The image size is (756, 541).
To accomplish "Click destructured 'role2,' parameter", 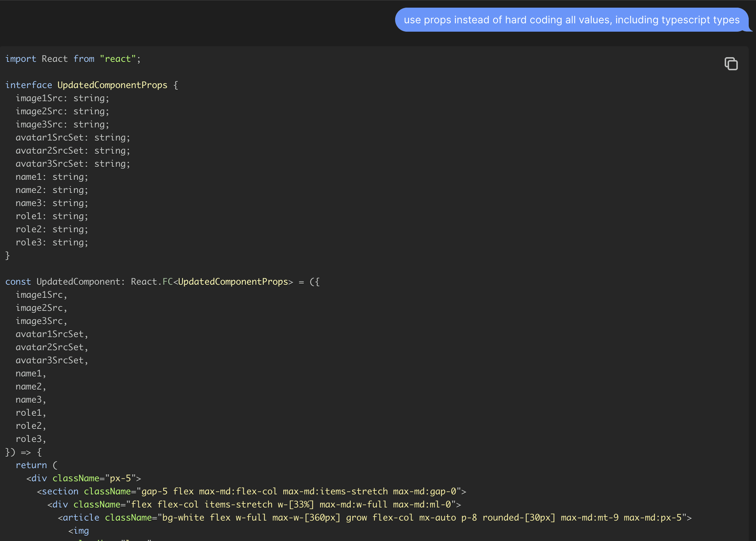I will [x=31, y=426].
